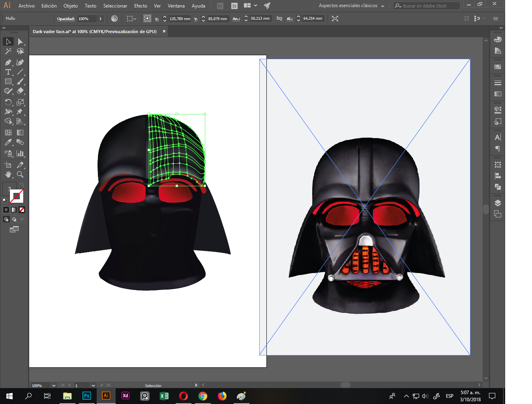The image size is (532, 404).
Task: Open the artboard navigation dropdown
Action: pos(93,385)
